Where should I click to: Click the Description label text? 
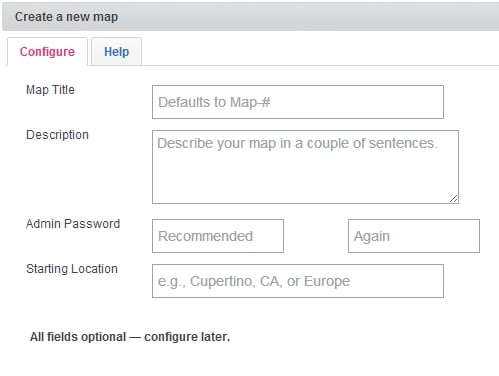pos(57,135)
